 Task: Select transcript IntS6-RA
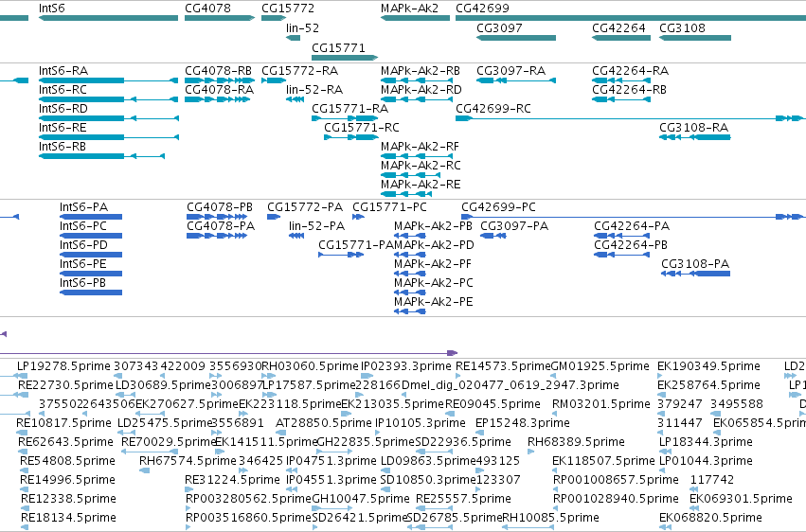point(108,80)
